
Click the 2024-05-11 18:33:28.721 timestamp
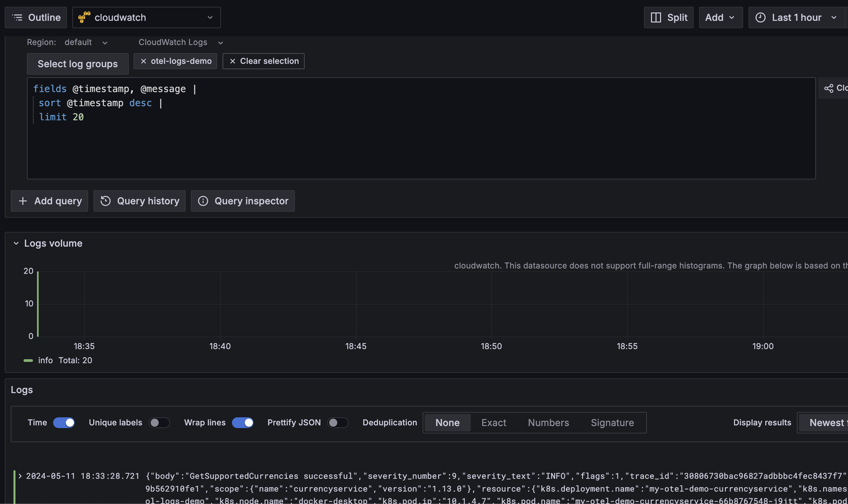[x=83, y=476]
